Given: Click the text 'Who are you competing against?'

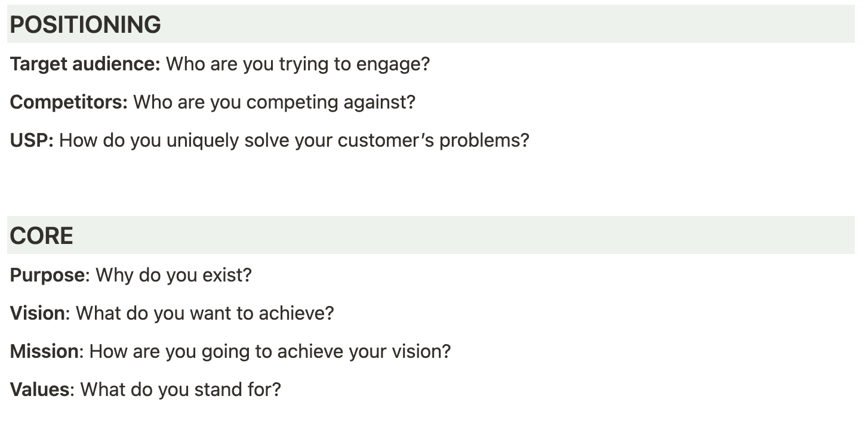Looking at the screenshot, I should pyautogui.click(x=274, y=102).
